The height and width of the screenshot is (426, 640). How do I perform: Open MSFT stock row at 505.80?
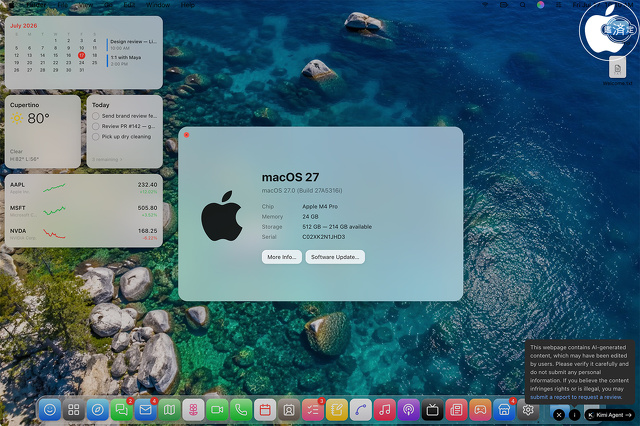pyautogui.click(x=84, y=211)
